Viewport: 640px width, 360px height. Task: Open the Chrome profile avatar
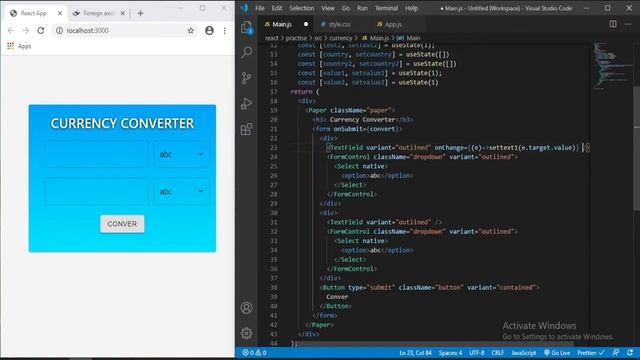tap(209, 31)
